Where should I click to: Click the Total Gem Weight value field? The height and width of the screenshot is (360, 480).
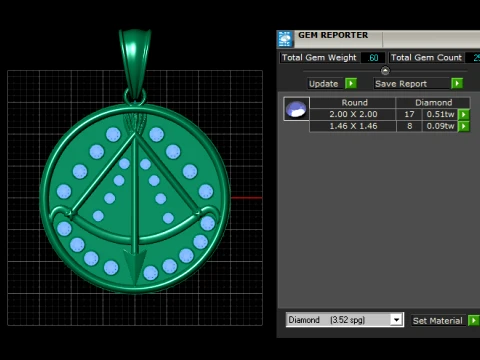pyautogui.click(x=373, y=58)
